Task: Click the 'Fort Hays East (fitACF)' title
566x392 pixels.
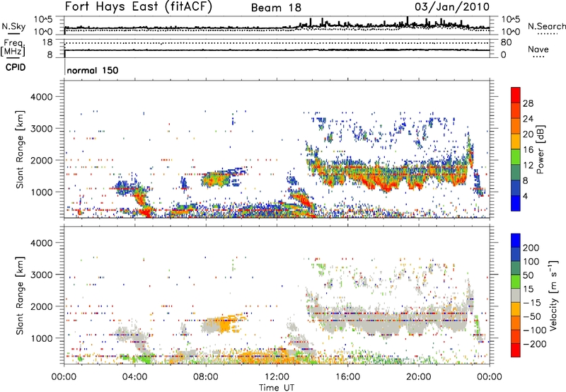Action: pyautogui.click(x=139, y=7)
